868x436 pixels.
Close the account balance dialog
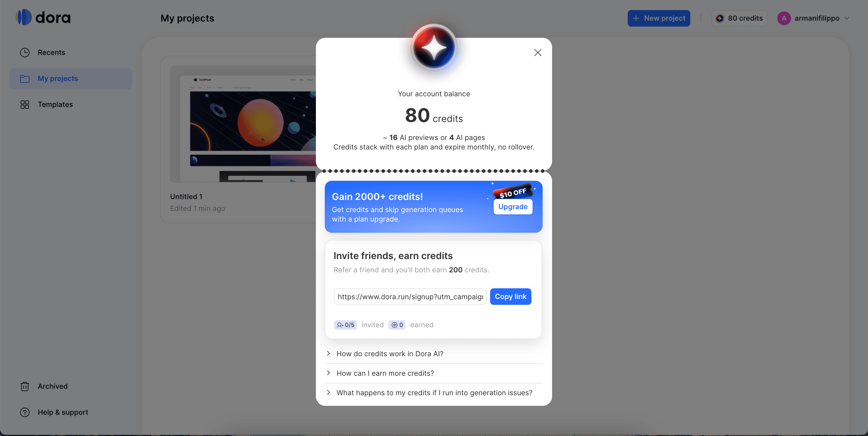tap(538, 53)
